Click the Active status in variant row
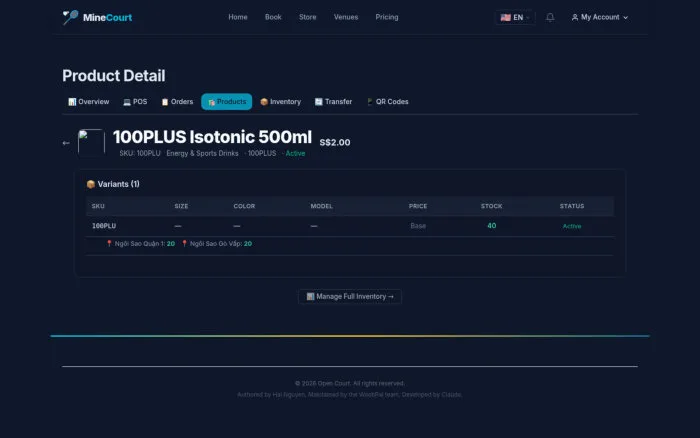 572,226
